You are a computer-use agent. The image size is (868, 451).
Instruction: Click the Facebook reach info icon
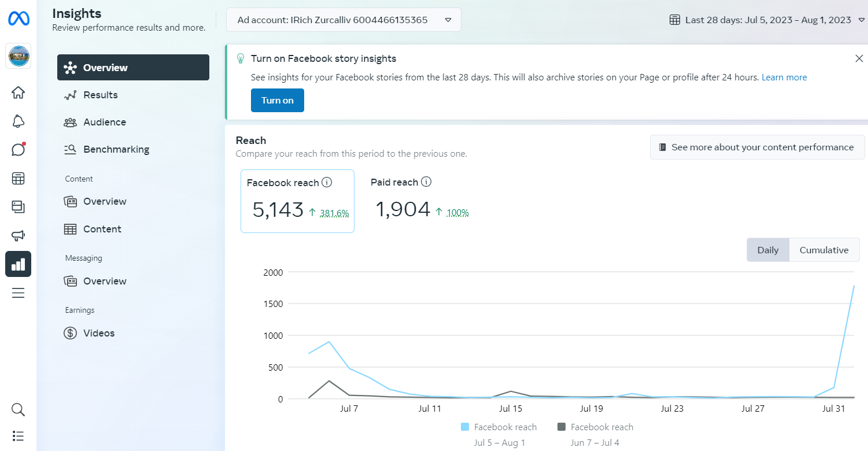click(327, 183)
